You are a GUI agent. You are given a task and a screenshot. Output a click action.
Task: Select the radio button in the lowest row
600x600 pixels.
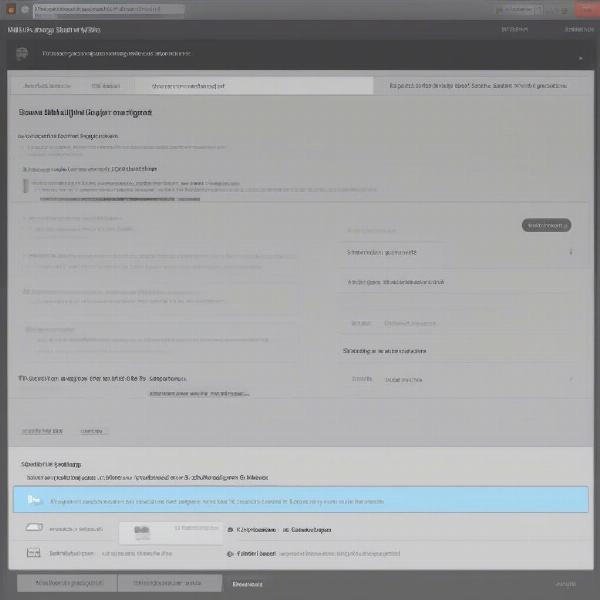point(230,554)
